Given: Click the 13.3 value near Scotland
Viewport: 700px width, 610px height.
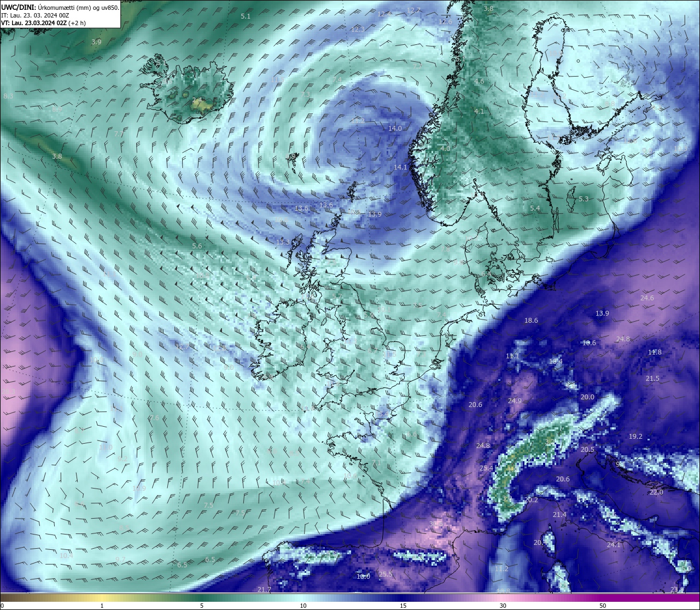Looking at the screenshot, I should click(283, 241).
